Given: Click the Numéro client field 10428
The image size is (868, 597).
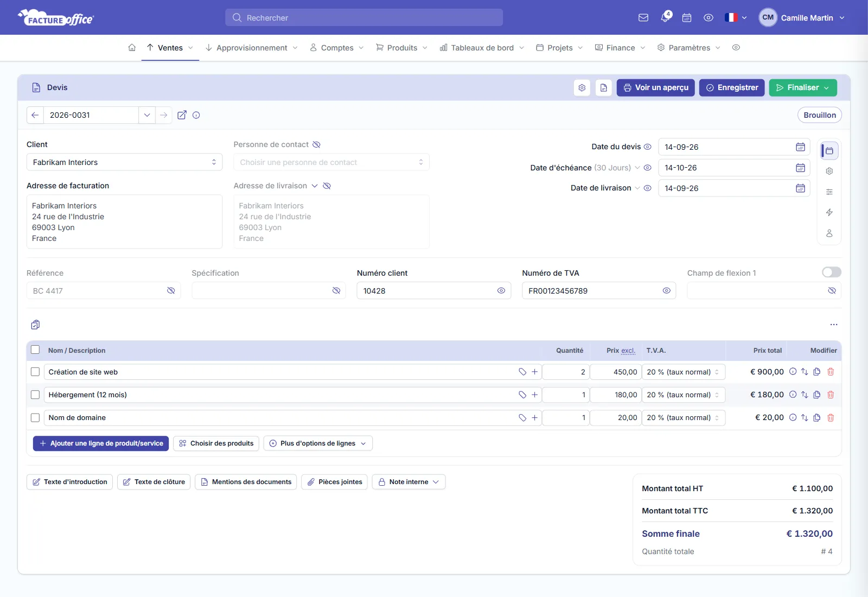Looking at the screenshot, I should tap(433, 291).
